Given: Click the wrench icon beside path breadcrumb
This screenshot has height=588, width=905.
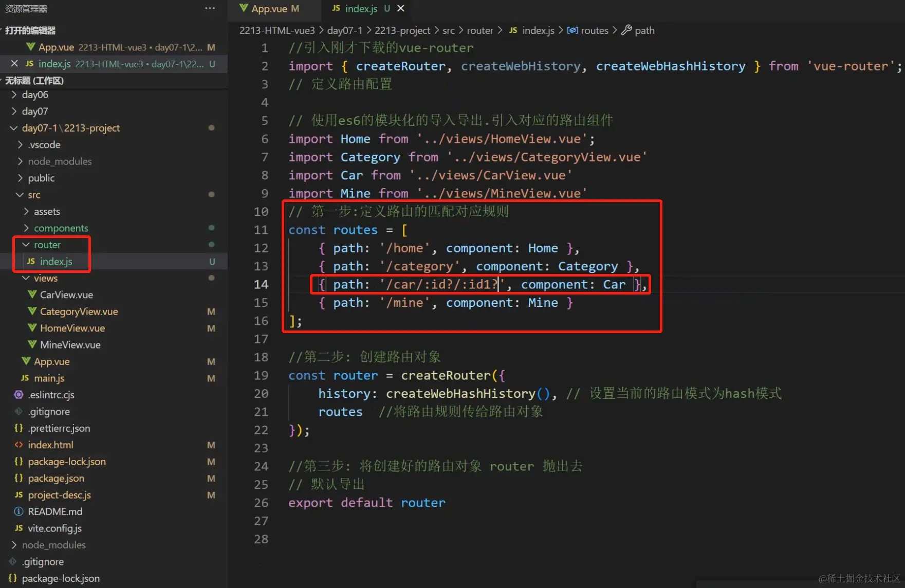Looking at the screenshot, I should tap(626, 30).
